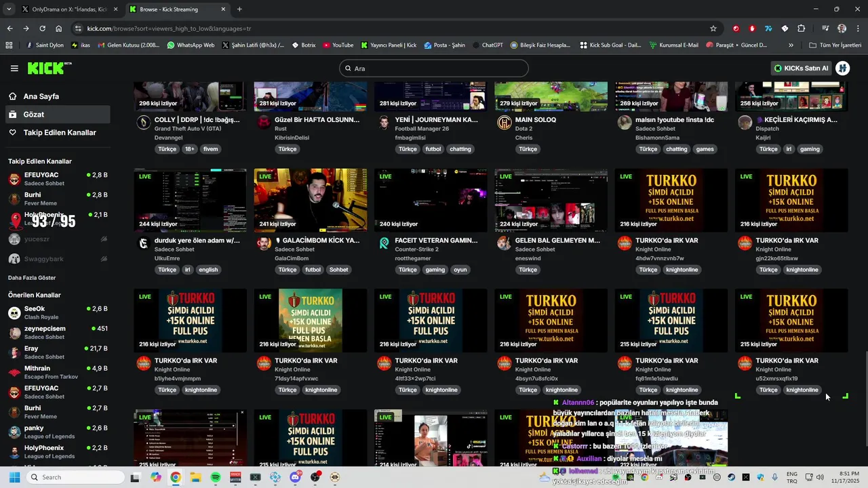The image size is (868, 488).
Task: Open the ChatGPT bookmark
Action: point(487,45)
